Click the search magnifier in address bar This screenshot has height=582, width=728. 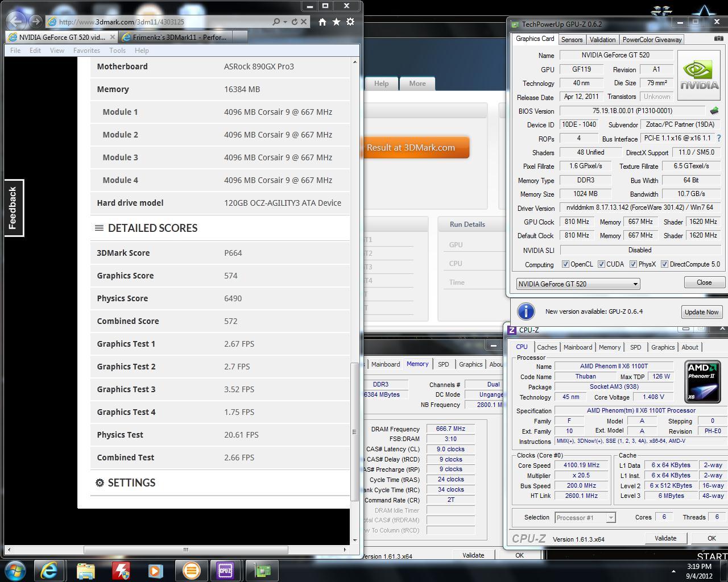[276, 22]
